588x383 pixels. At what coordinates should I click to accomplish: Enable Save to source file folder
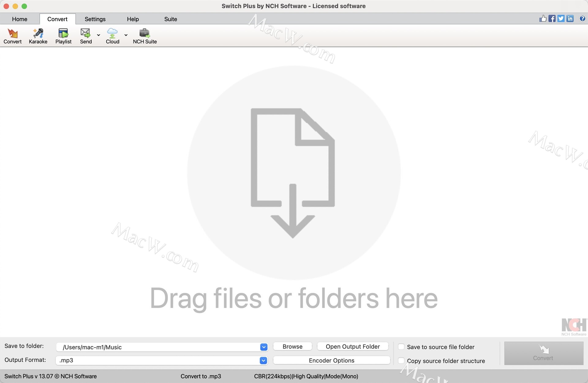pyautogui.click(x=401, y=347)
